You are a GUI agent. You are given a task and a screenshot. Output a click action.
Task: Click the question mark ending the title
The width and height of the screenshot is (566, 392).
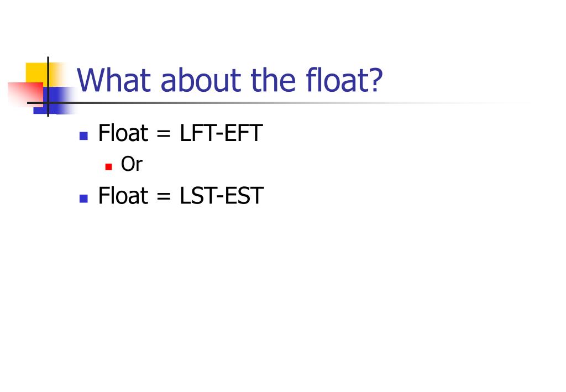pyautogui.click(x=376, y=80)
